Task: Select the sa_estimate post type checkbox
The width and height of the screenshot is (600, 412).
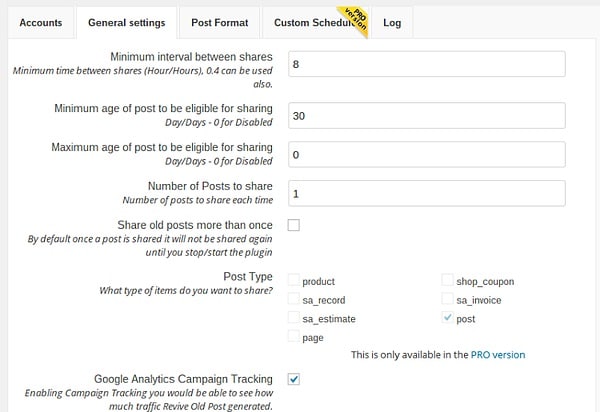Action: (x=293, y=318)
